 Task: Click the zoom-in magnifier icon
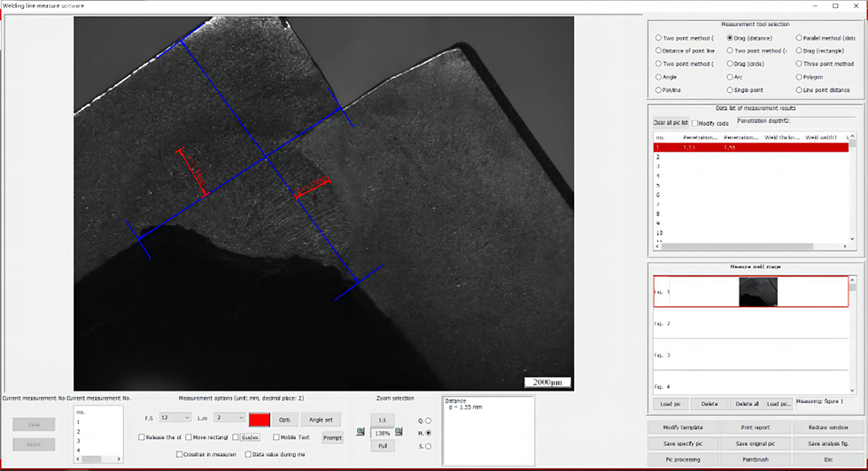[x=360, y=432]
